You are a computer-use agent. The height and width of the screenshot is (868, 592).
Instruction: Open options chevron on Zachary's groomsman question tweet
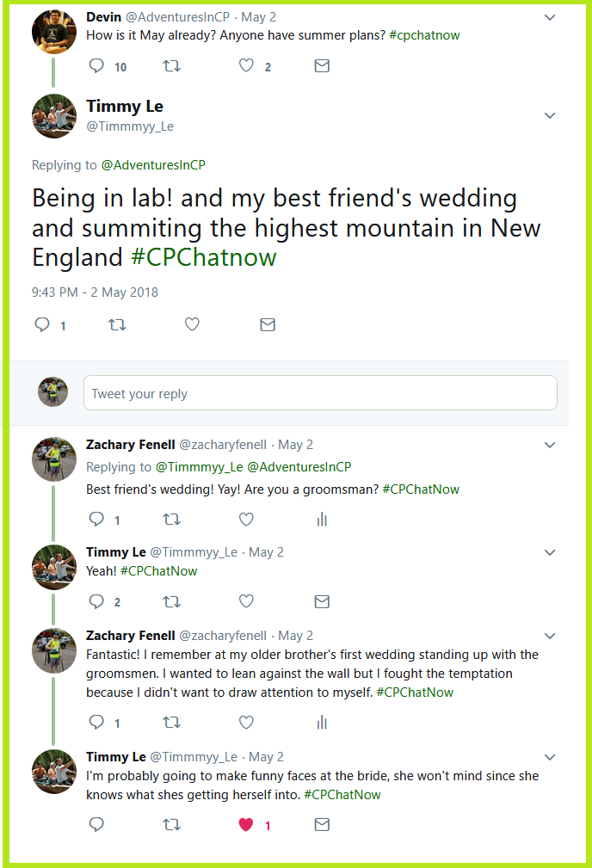[550, 445]
